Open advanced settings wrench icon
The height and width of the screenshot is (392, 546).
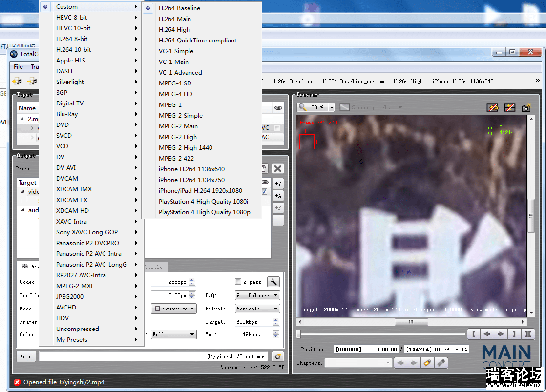(x=273, y=282)
